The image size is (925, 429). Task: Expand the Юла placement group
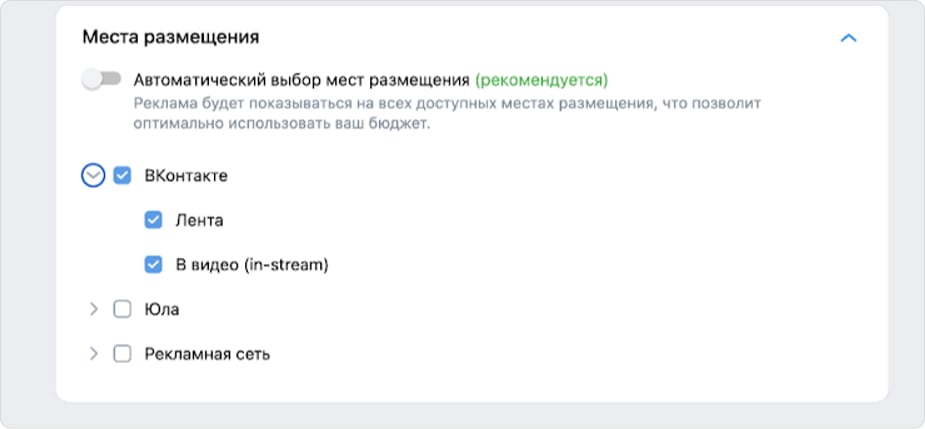pos(94,309)
